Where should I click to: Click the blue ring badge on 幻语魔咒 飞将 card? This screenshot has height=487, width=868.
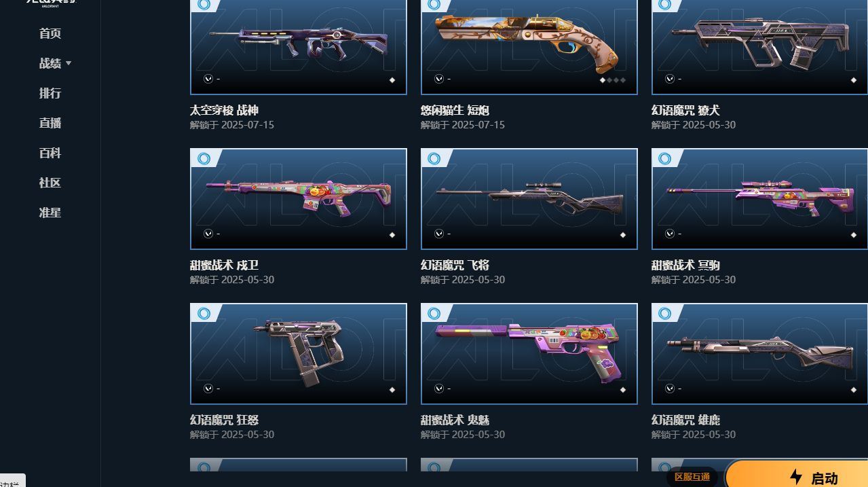tap(434, 159)
